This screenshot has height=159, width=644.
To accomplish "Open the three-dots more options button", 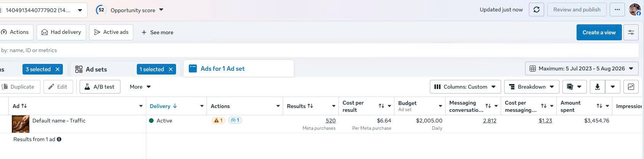I will coord(617,10).
